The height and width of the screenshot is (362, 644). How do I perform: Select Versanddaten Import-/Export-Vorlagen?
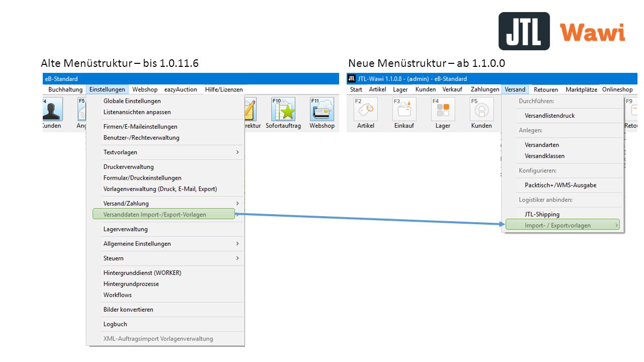[x=164, y=214]
